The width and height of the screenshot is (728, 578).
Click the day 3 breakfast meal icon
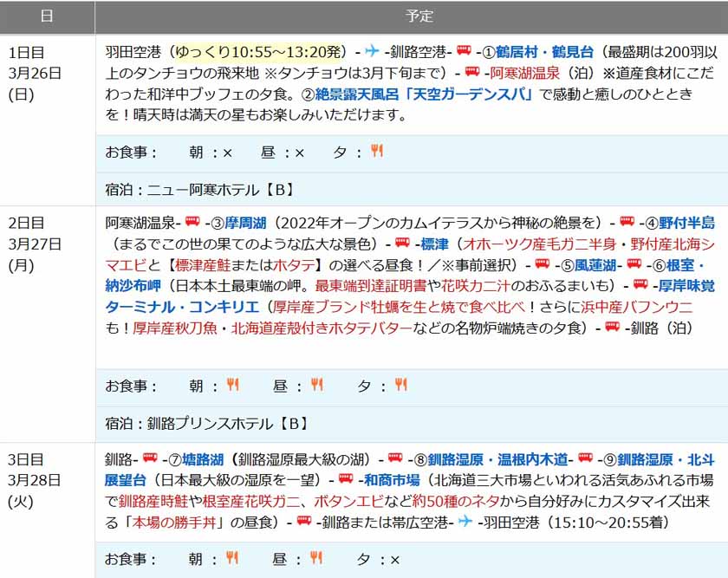pos(232,558)
